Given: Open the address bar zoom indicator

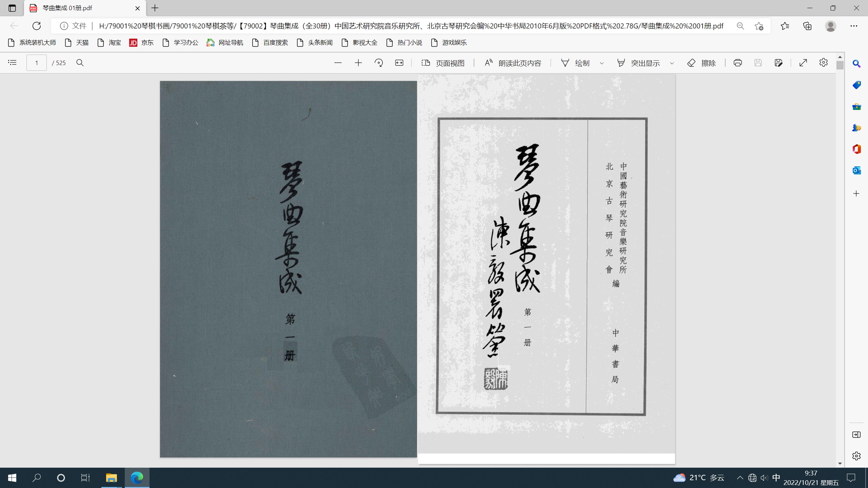Looking at the screenshot, I should tap(741, 26).
